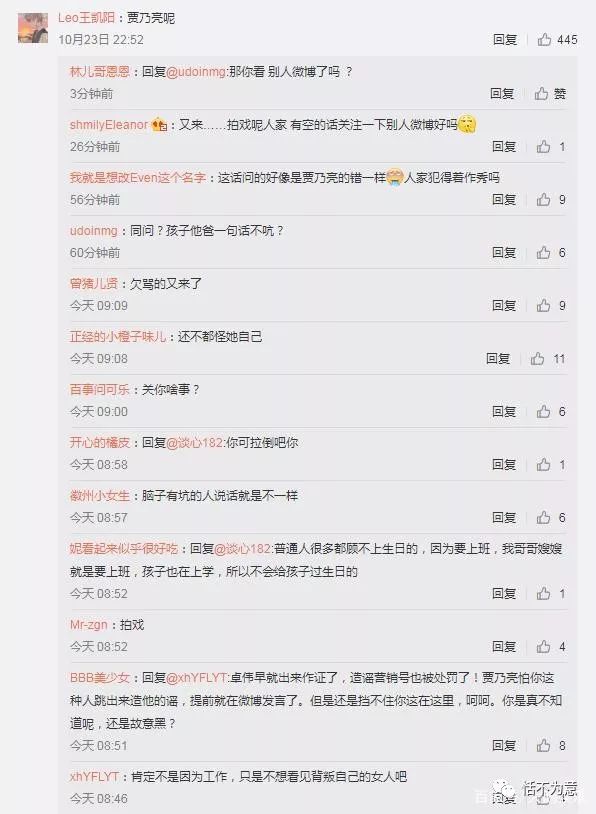596x814 pixels.
Task: Like the comment with 11 likes
Action: coord(537,358)
